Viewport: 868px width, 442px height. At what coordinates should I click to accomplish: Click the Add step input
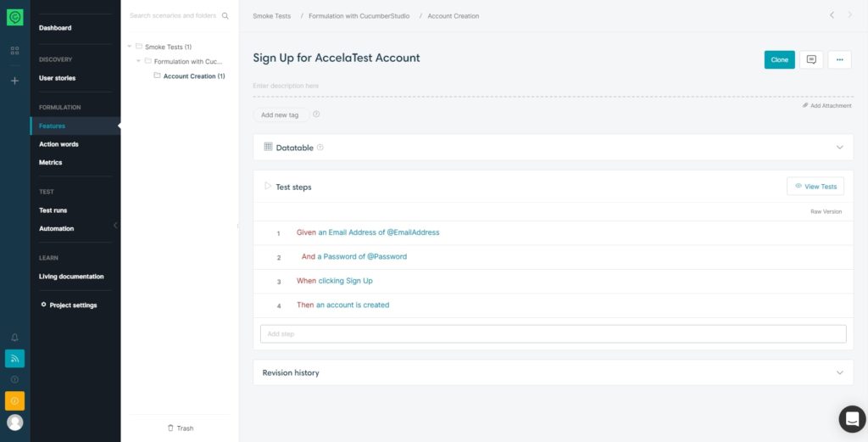point(553,334)
